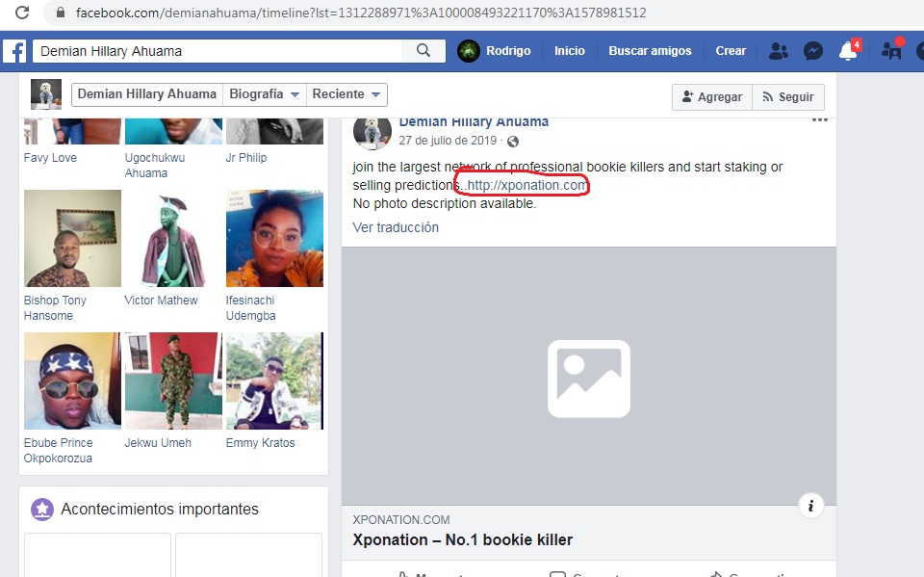This screenshot has width=924, height=577.
Task: Open notifications bell with 4 badge
Action: coord(849,50)
